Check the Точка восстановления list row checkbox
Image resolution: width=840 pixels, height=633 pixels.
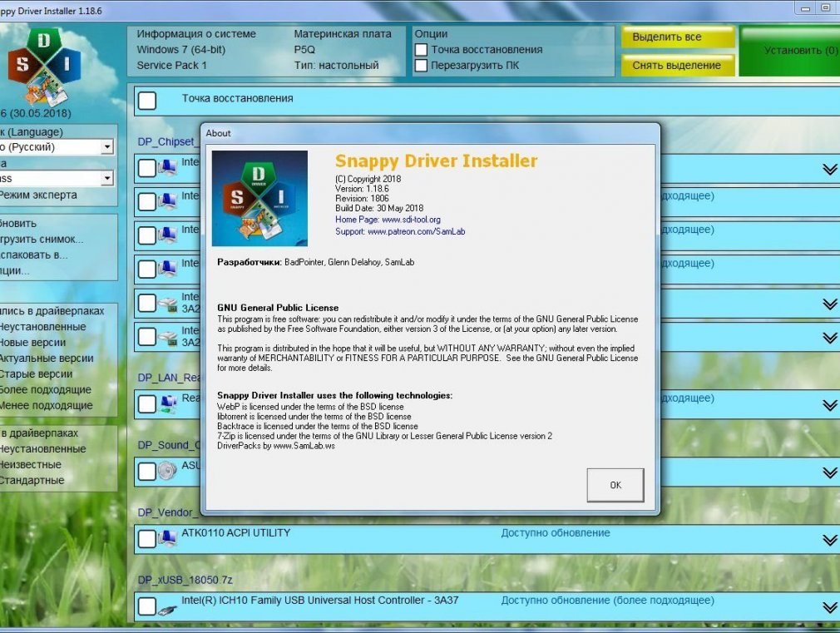tap(146, 100)
